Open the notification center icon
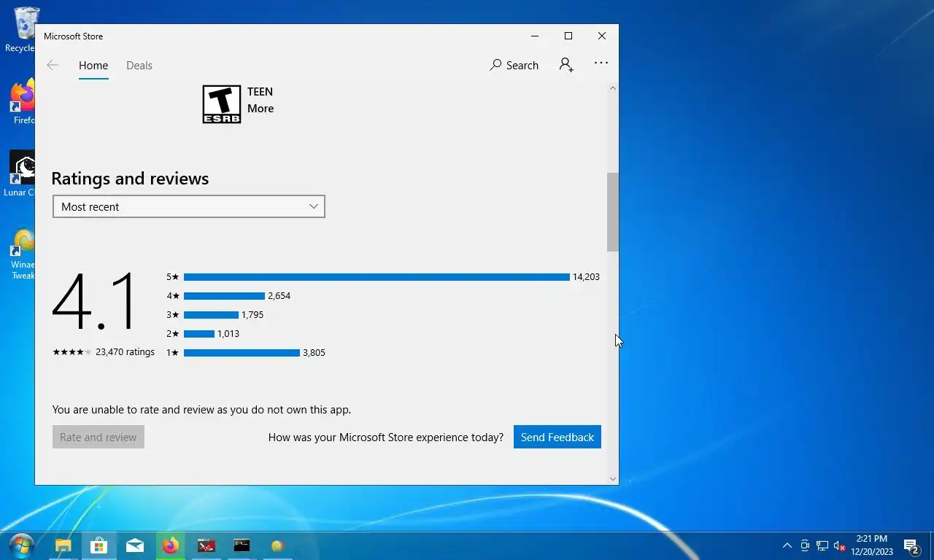The image size is (934, 560). [x=911, y=545]
